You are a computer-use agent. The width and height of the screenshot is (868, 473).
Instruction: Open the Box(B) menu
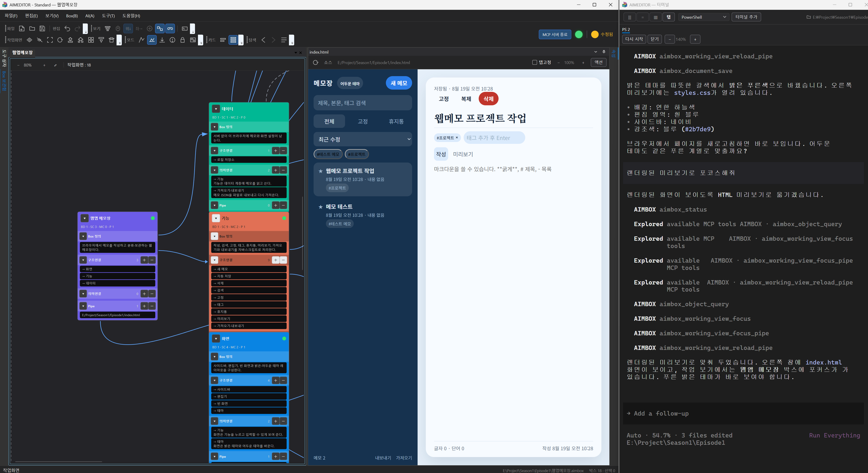(x=72, y=16)
